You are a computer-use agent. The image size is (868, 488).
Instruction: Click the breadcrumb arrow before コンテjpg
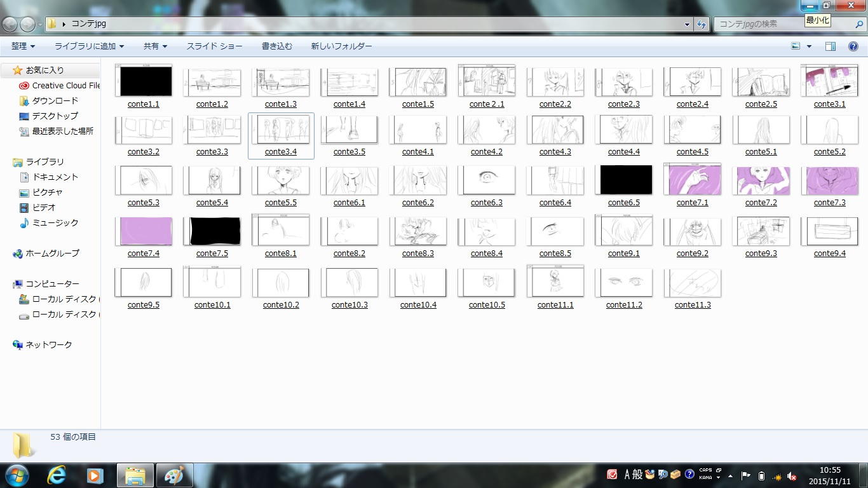pyautogui.click(x=64, y=24)
